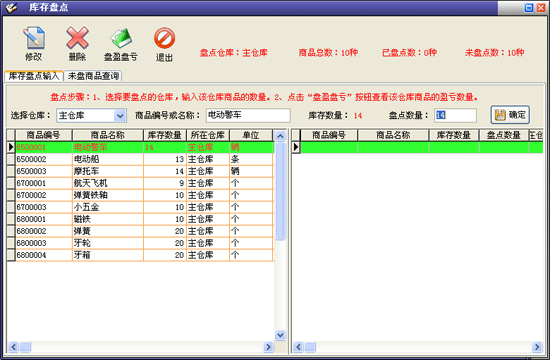550x360 pixels.
Task: Click the cell 6500002
Action: point(44,159)
